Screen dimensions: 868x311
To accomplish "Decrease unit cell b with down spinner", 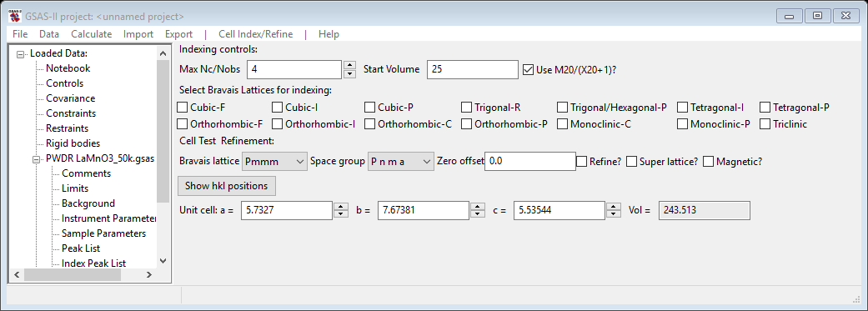I will click(477, 215).
